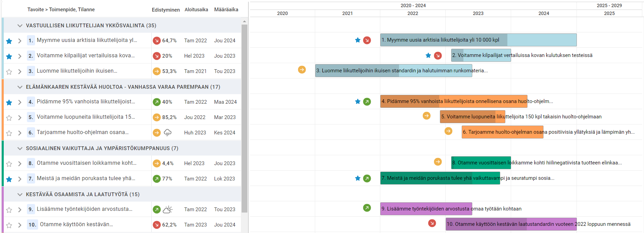Sort by Edistyminen column header
This screenshot has width=644, height=233.
pos(166,10)
